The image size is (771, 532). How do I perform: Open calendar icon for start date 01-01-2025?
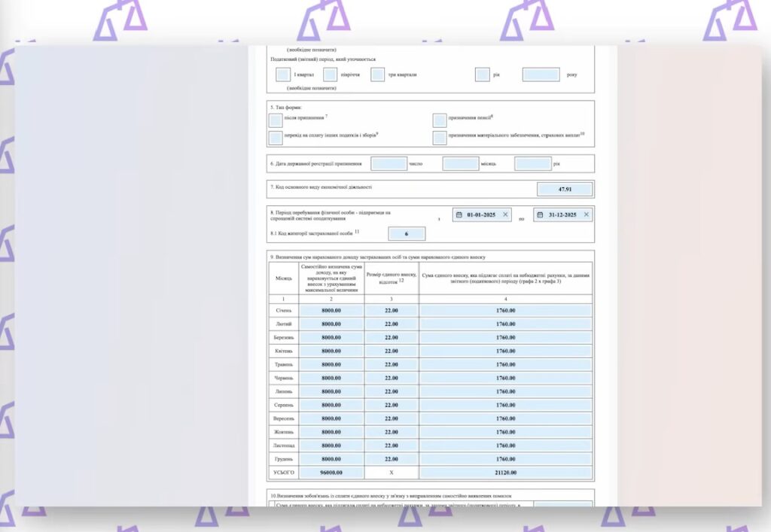click(459, 214)
